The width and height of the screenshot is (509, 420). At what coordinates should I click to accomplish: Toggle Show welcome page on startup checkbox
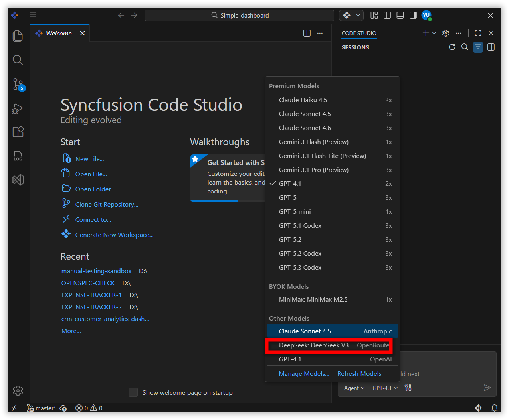tap(133, 392)
